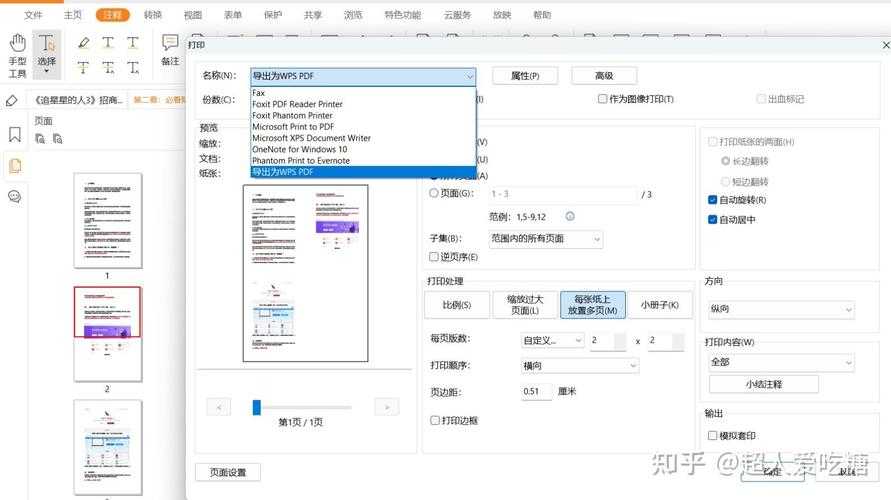Expand the 选择 tool arrow menu
The height and width of the screenshot is (500, 891).
(x=47, y=72)
